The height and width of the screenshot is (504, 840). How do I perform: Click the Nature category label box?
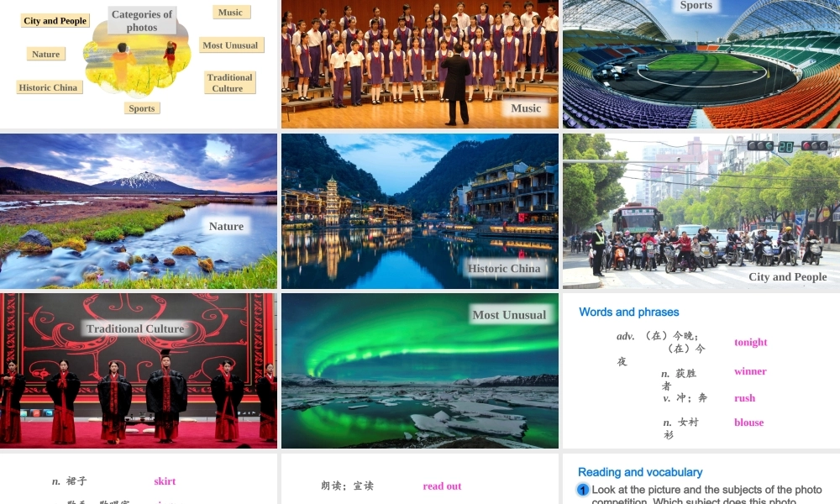pos(46,54)
